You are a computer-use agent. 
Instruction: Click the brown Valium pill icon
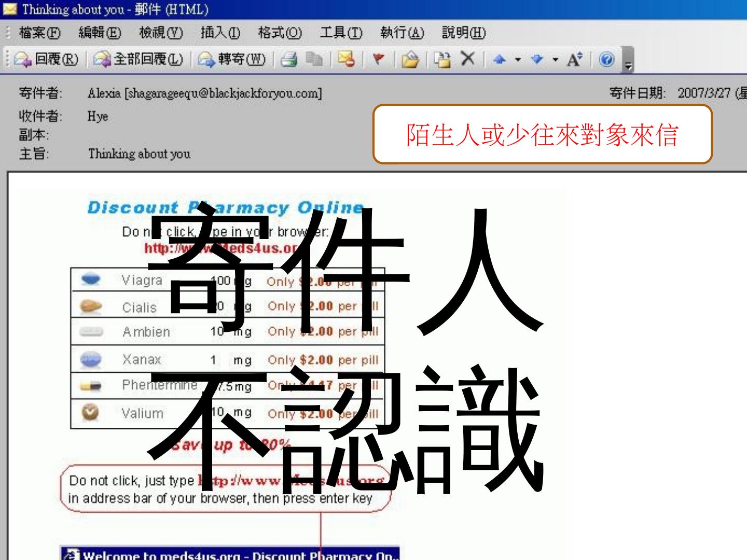tap(91, 413)
